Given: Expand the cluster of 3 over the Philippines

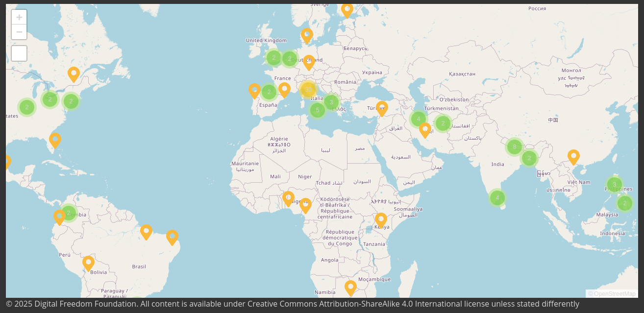Looking at the screenshot, I should tap(615, 185).
